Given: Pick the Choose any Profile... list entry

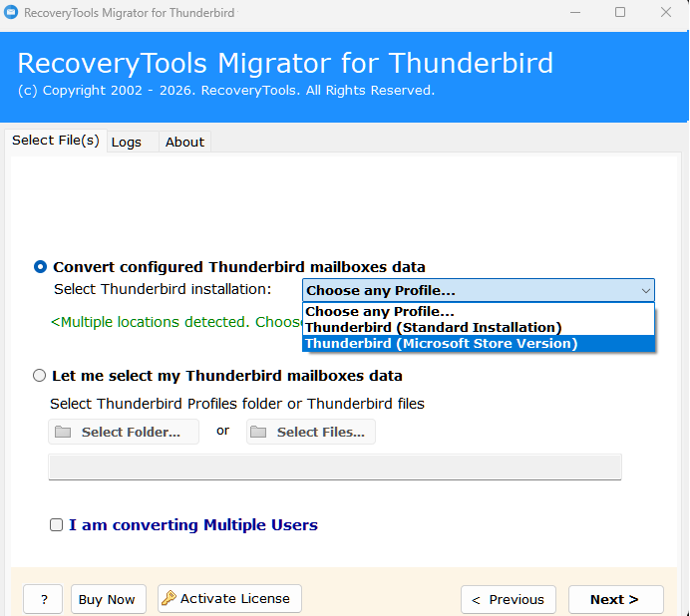Looking at the screenshot, I should 479,312.
